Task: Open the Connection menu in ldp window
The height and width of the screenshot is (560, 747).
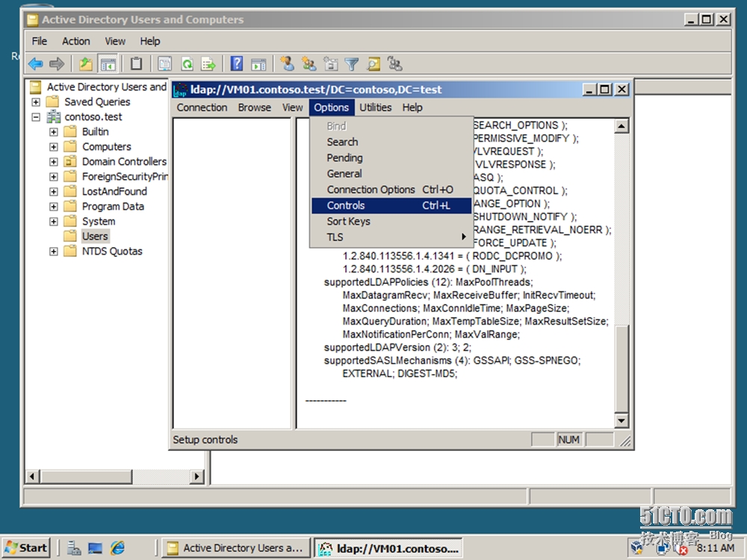Action: 202,108
